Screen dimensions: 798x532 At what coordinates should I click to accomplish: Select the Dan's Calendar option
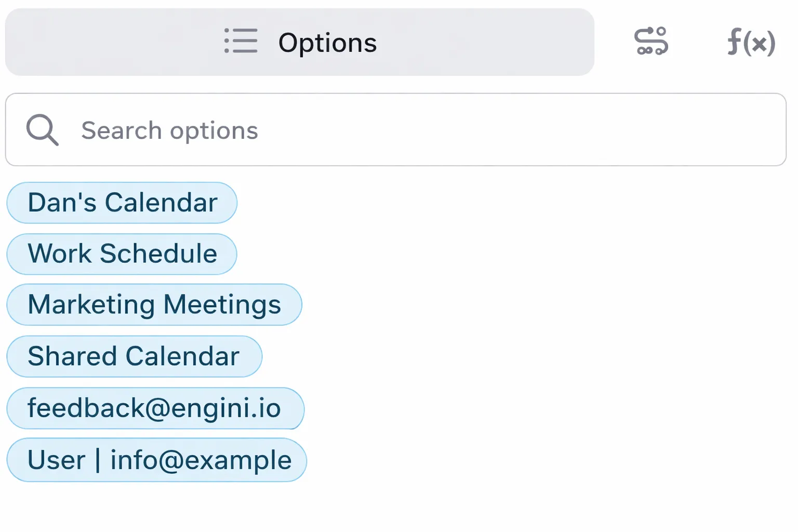pos(122,203)
